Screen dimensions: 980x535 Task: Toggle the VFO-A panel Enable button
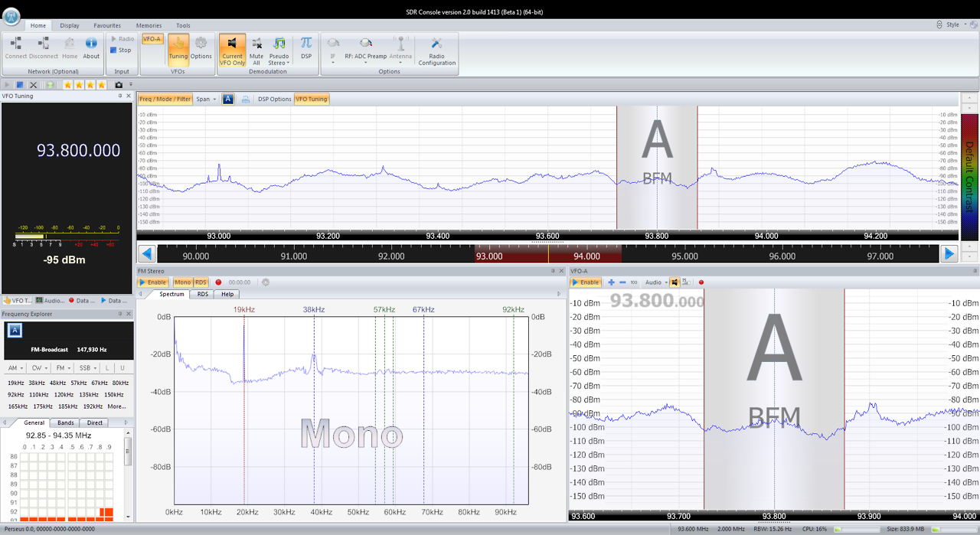pos(586,282)
